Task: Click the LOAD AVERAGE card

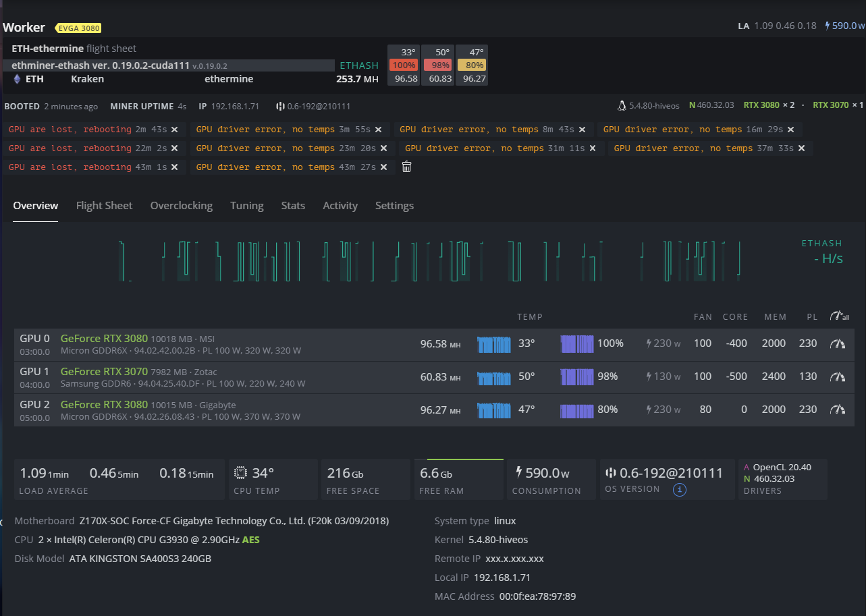Action: 119,480
